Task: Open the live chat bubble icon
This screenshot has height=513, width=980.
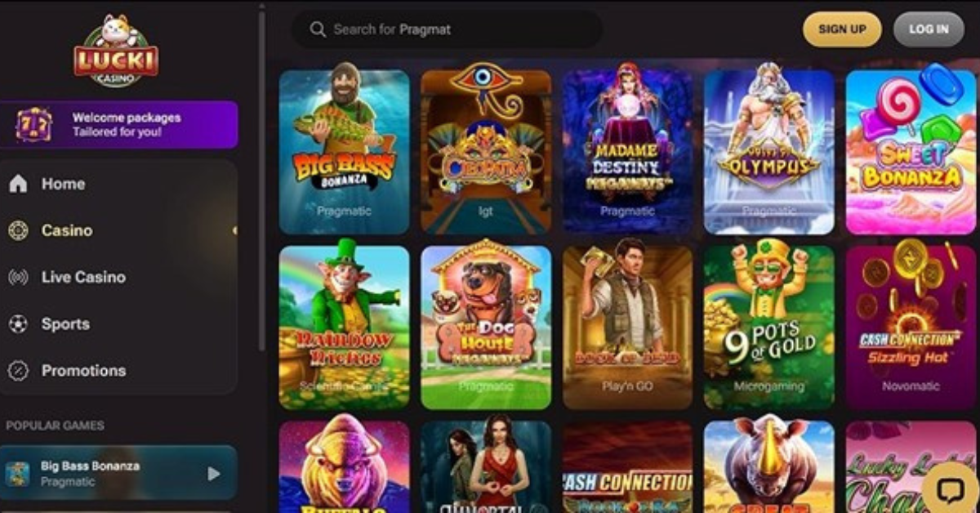Action: click(951, 490)
